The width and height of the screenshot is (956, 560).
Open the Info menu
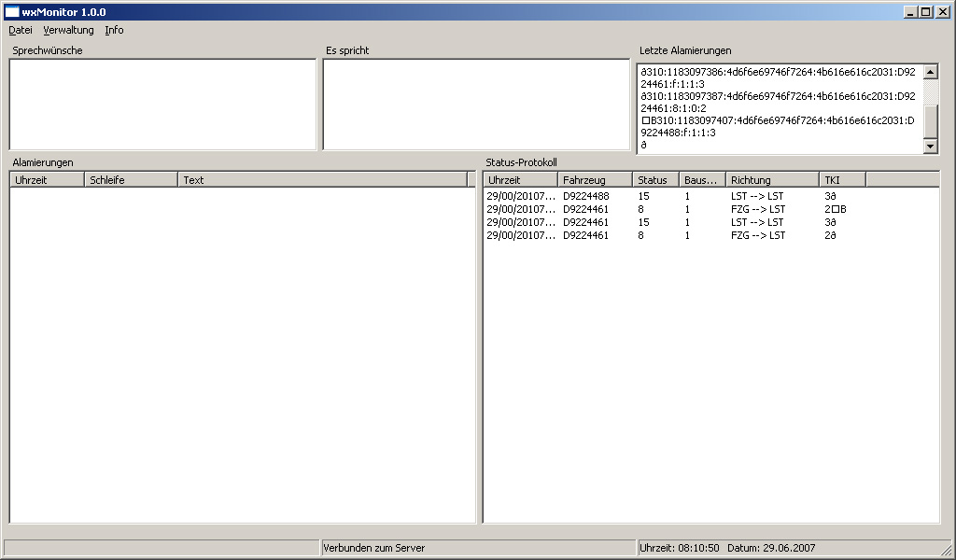pos(114,30)
